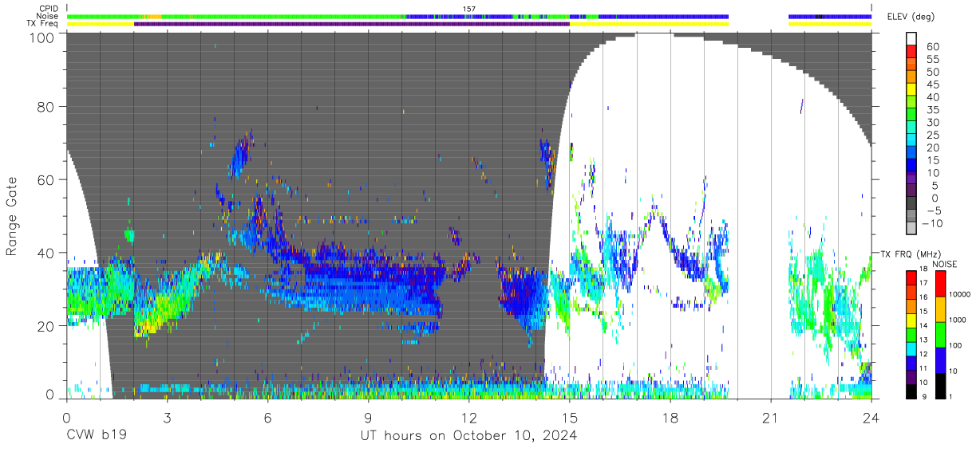Click the Noise row label
This screenshot has width=980, height=452.
pos(47,16)
